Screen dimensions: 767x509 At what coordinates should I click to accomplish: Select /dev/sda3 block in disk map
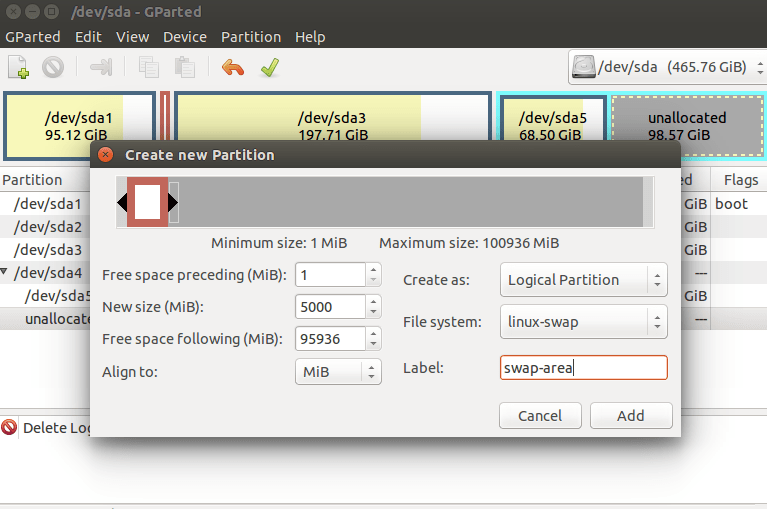[x=333, y=117]
